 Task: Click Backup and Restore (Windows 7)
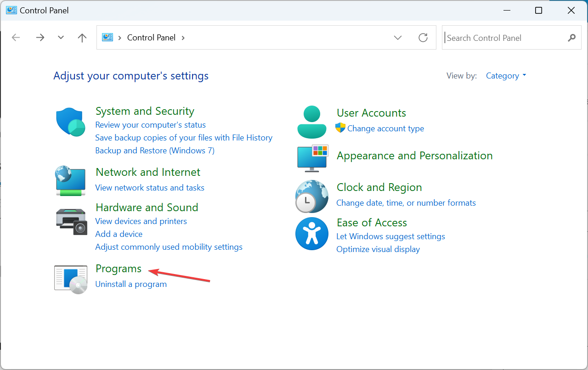point(154,150)
